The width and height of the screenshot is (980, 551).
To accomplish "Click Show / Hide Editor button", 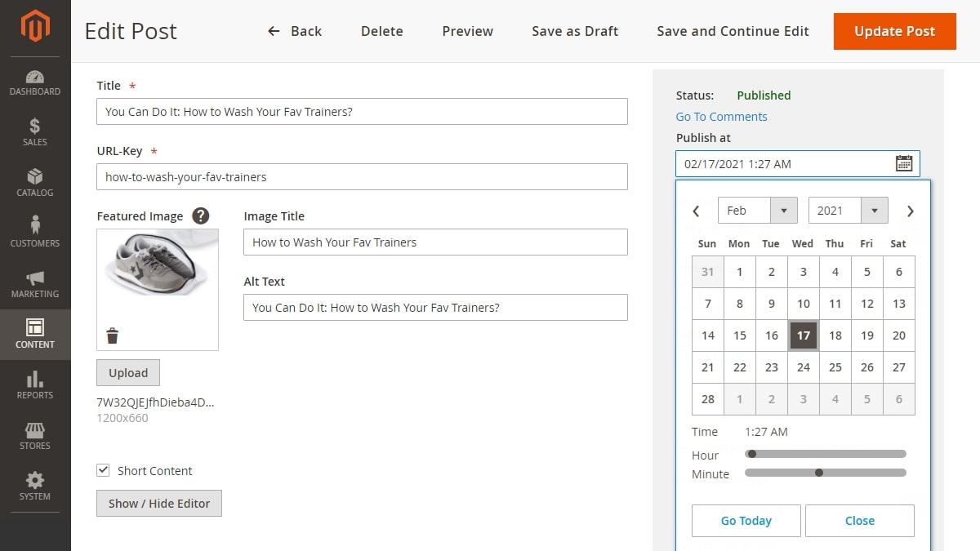I will tap(159, 503).
